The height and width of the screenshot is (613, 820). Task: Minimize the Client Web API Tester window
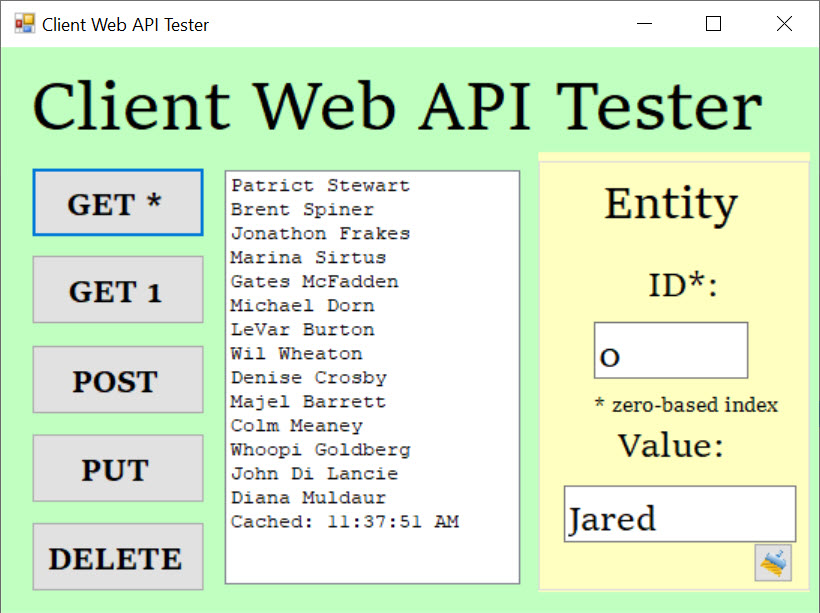pyautogui.click(x=644, y=24)
